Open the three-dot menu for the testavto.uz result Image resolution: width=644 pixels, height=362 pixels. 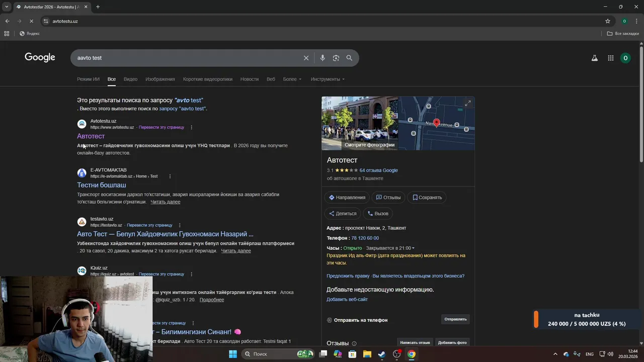click(x=180, y=225)
